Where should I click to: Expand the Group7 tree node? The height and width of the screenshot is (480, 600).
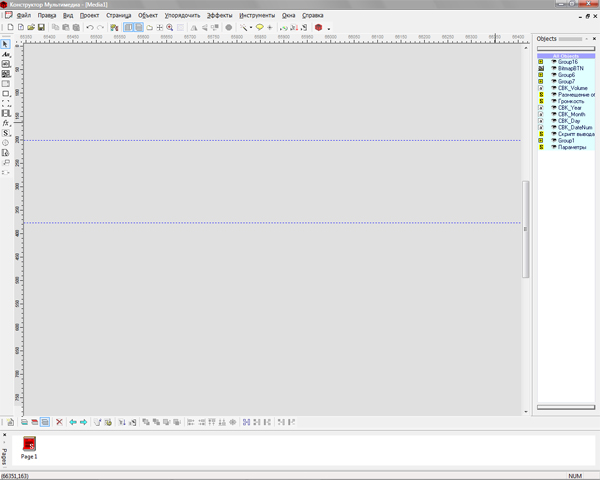541,81
